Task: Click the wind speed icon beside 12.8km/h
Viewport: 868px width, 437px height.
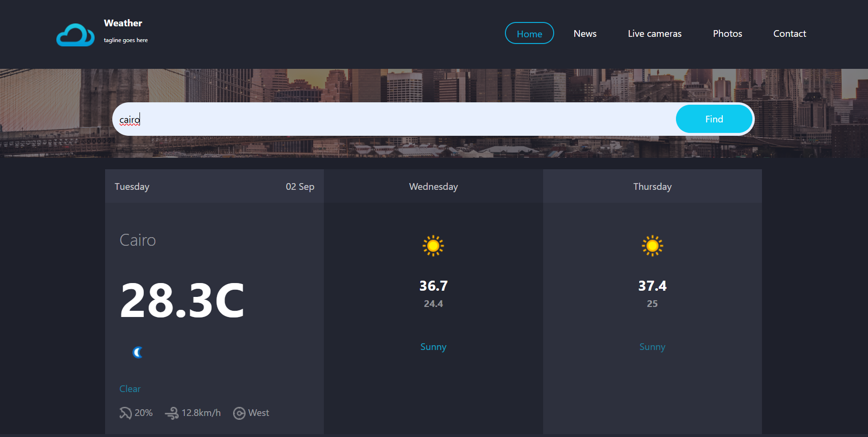Action: point(172,413)
